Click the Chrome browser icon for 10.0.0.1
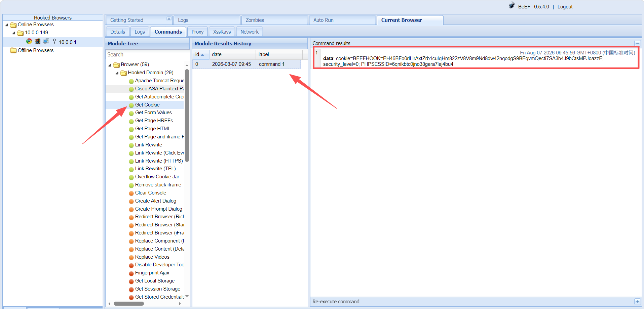This screenshot has height=309, width=644. click(29, 41)
